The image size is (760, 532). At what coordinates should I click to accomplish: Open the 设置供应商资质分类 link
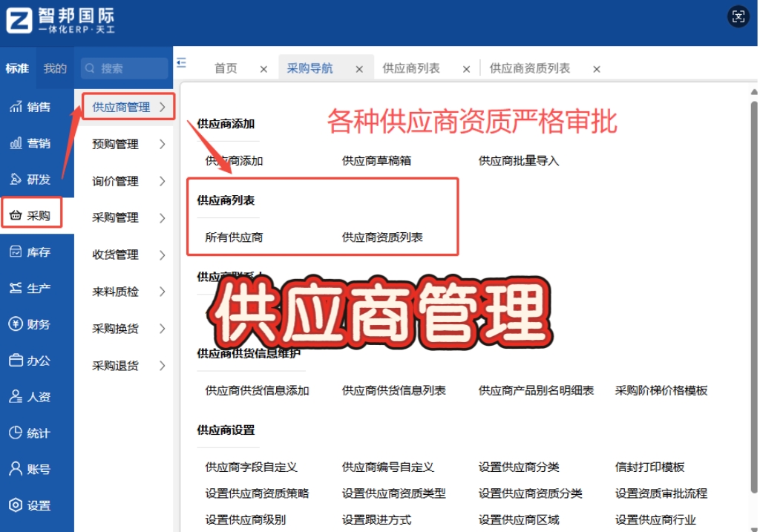[x=530, y=493]
